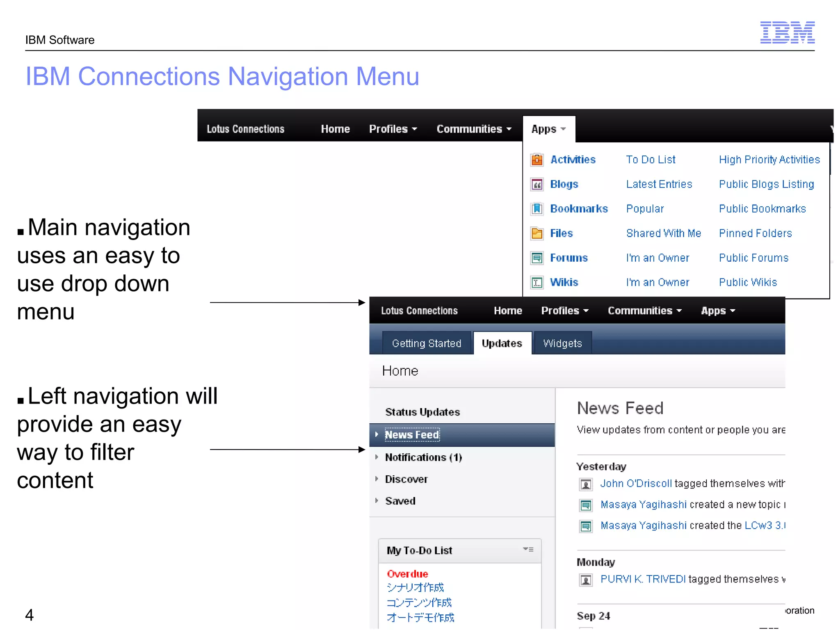This screenshot has height=630, width=840.
Task: Open the Profiles dropdown in lower navigation bar
Action: [565, 311]
